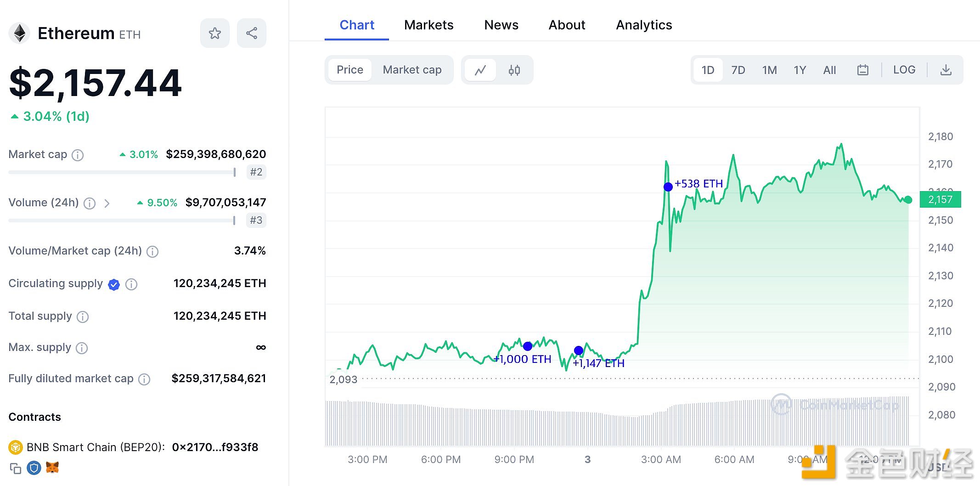The height and width of the screenshot is (486, 980).
Task: Switch to the Analytics tab
Action: pos(644,25)
